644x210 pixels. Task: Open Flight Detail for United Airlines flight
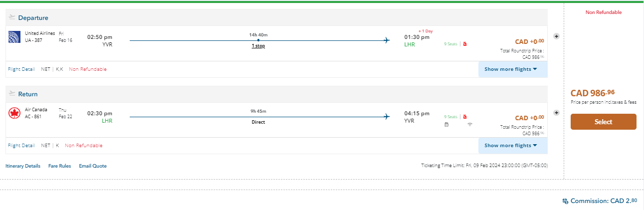point(21,69)
